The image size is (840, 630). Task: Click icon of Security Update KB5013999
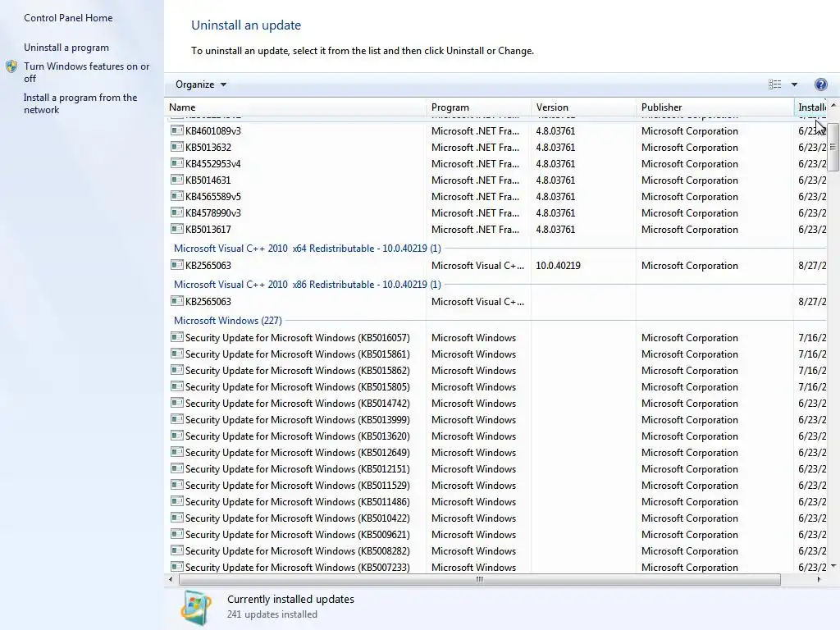coord(177,419)
